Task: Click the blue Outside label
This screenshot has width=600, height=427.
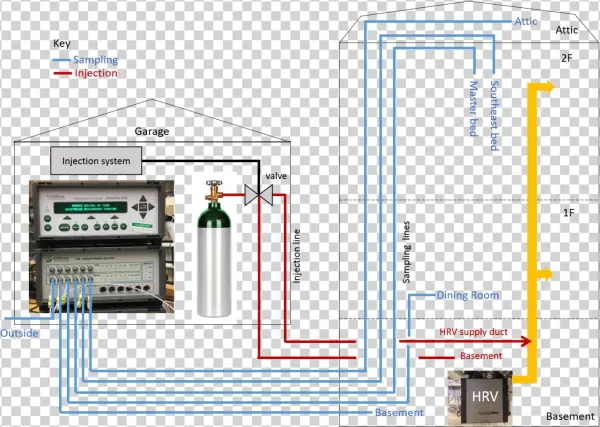Action: (20, 332)
